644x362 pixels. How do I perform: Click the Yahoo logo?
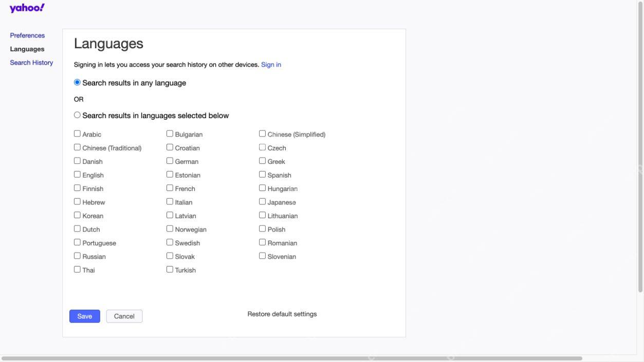[x=27, y=8]
